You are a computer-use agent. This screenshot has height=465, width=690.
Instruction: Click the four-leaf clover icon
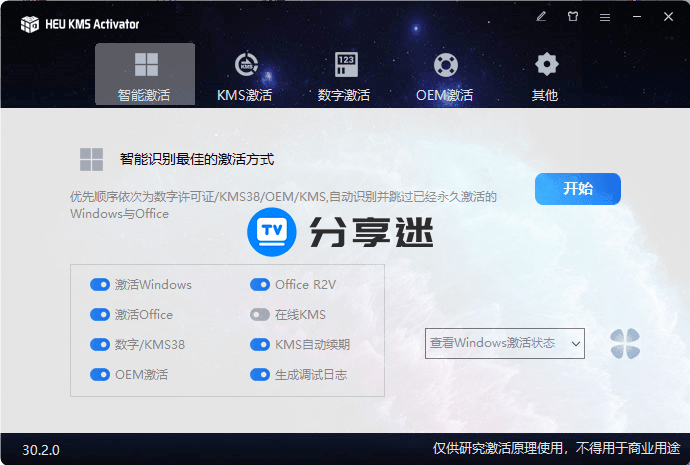(625, 344)
